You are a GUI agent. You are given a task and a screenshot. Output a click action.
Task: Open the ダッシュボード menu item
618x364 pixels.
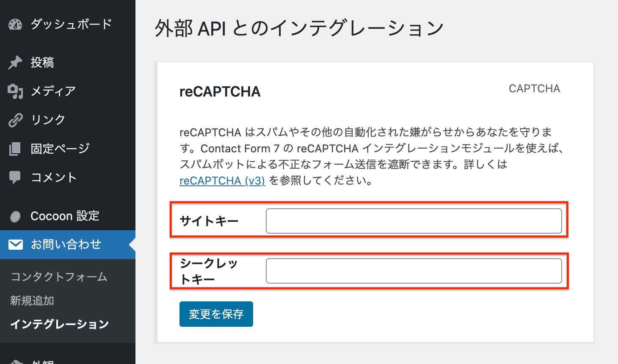(71, 24)
